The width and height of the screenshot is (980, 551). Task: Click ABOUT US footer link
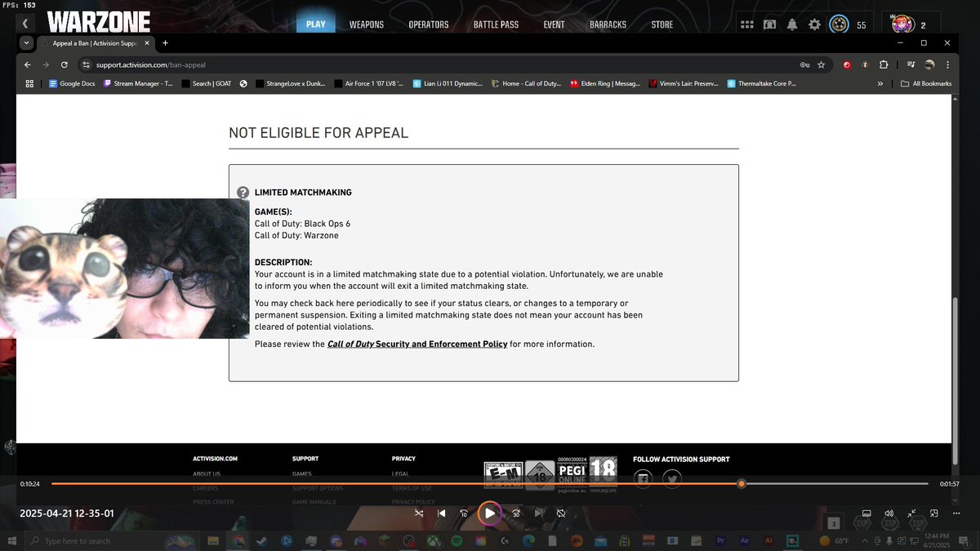point(207,474)
